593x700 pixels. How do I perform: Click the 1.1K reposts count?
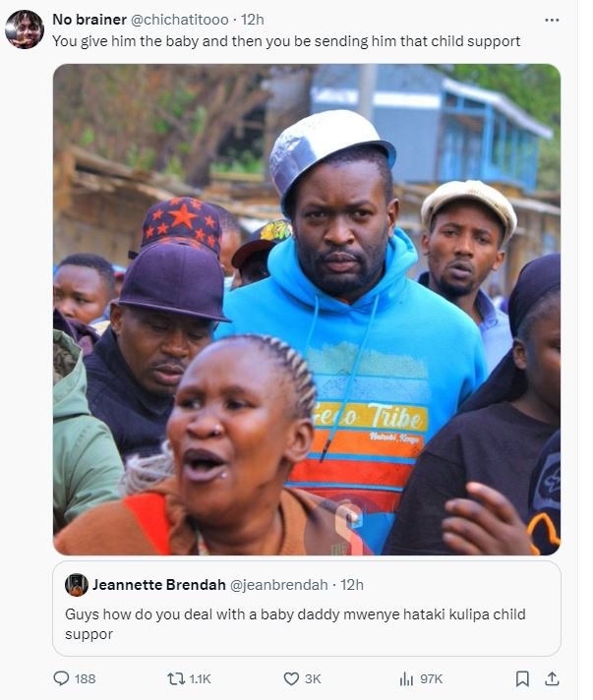(x=200, y=679)
